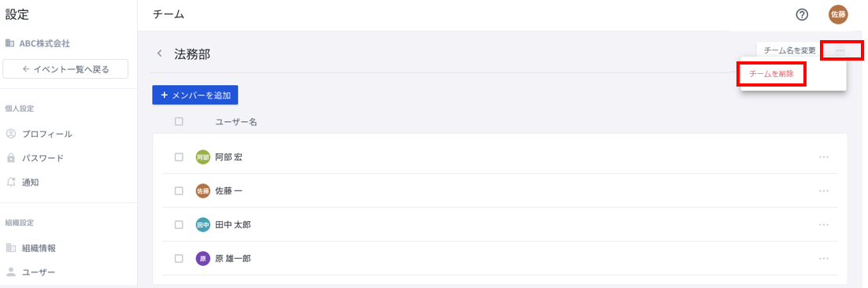Click the パスワード lock icon in the sidebar
The image size is (868, 288).
[10, 158]
